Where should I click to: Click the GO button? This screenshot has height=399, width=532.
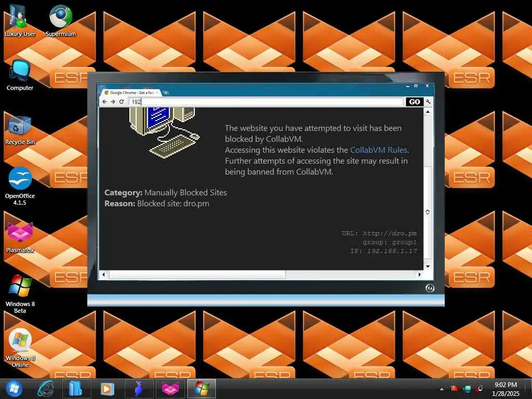point(415,102)
